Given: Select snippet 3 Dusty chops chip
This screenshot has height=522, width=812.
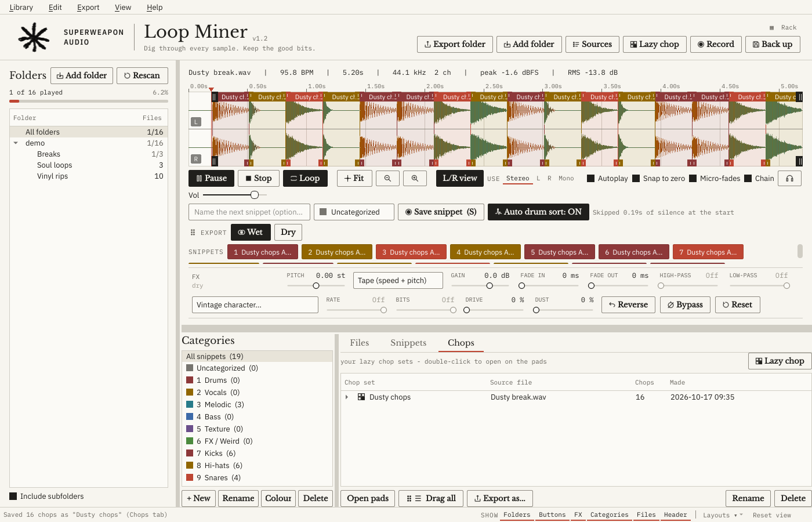Looking at the screenshot, I should (x=411, y=252).
